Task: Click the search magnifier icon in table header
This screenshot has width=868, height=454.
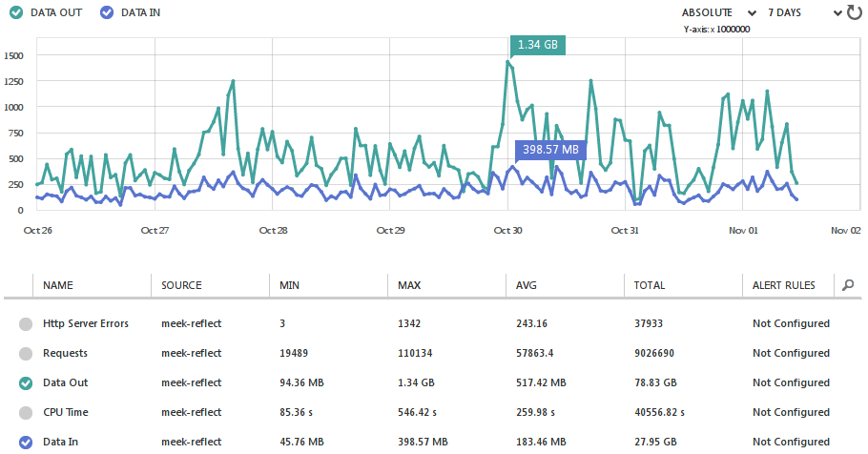Action: click(848, 284)
